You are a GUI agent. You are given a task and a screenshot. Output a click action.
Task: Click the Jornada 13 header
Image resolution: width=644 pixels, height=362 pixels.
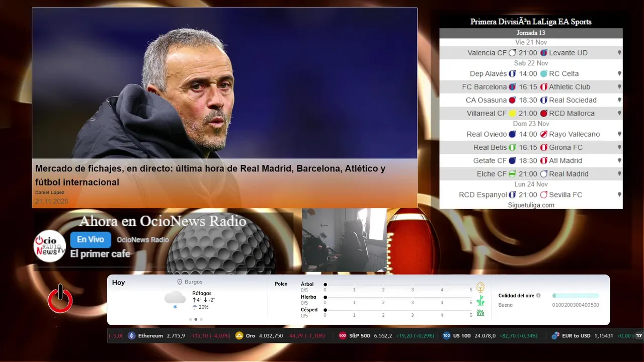tap(531, 33)
